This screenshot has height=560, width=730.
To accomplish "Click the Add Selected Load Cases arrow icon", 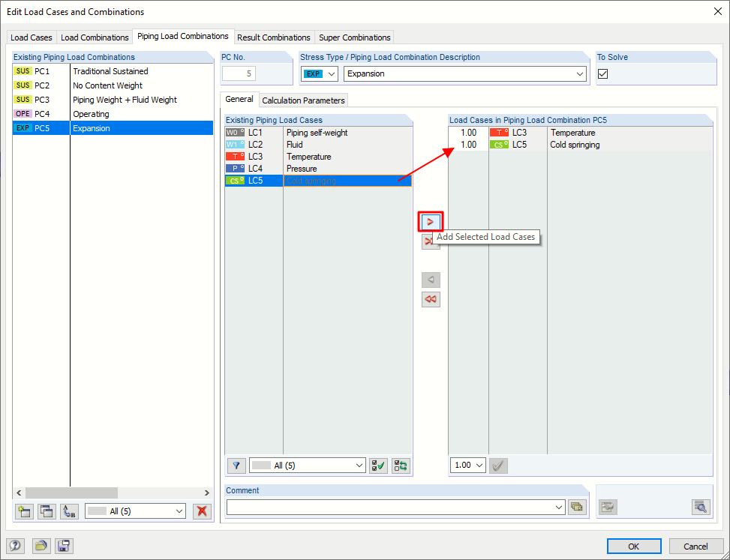I will (430, 221).
